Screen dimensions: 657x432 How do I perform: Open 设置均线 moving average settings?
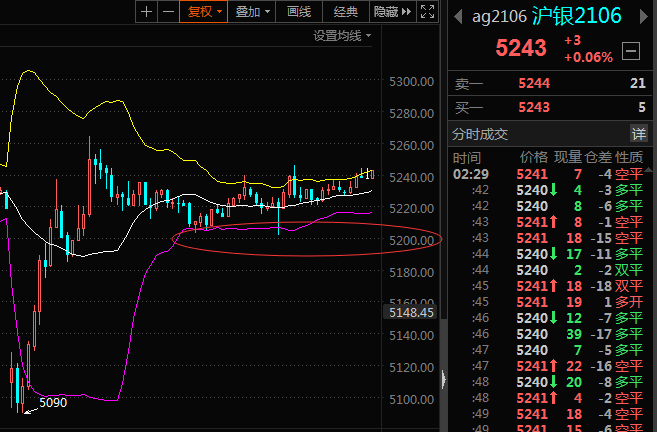(x=342, y=36)
